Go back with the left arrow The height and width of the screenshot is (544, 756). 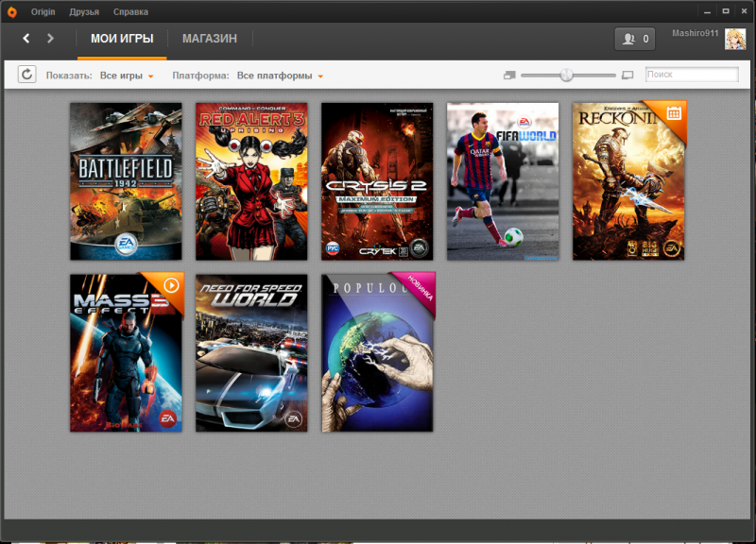(26, 38)
